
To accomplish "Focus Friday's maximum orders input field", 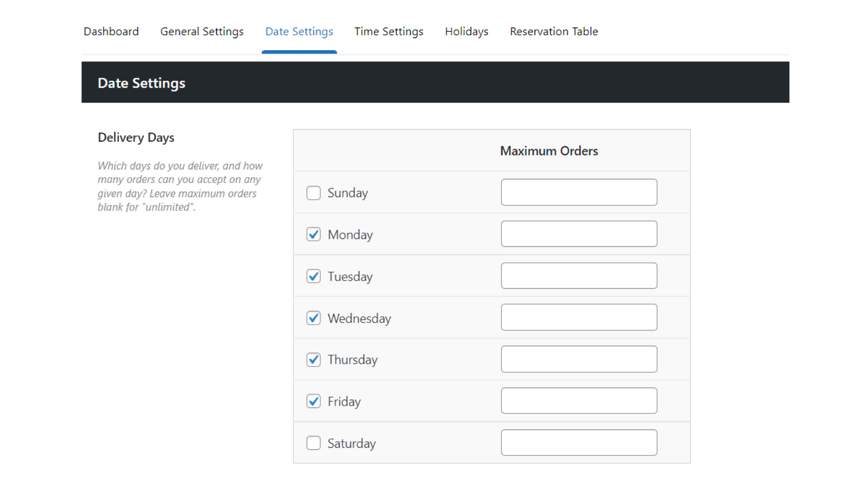I will (579, 400).
